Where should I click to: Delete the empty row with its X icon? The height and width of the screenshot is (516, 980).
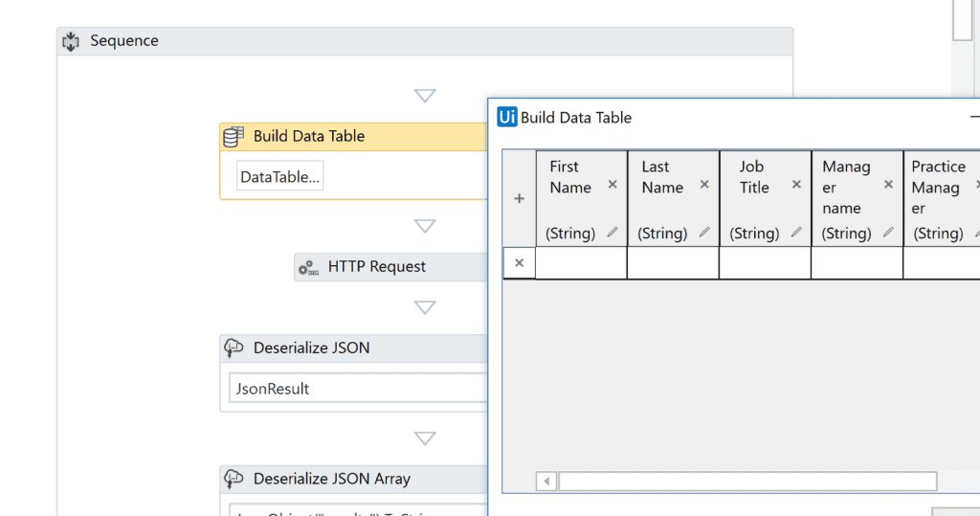(519, 262)
